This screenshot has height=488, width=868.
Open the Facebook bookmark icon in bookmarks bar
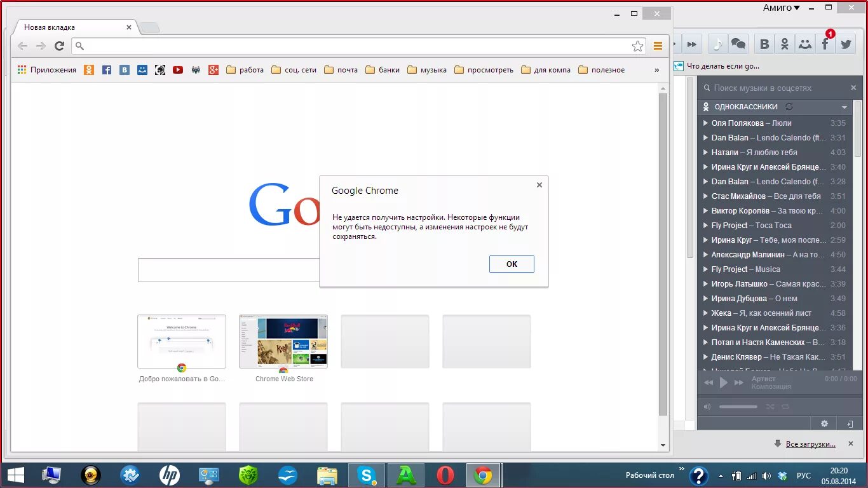pos(107,70)
